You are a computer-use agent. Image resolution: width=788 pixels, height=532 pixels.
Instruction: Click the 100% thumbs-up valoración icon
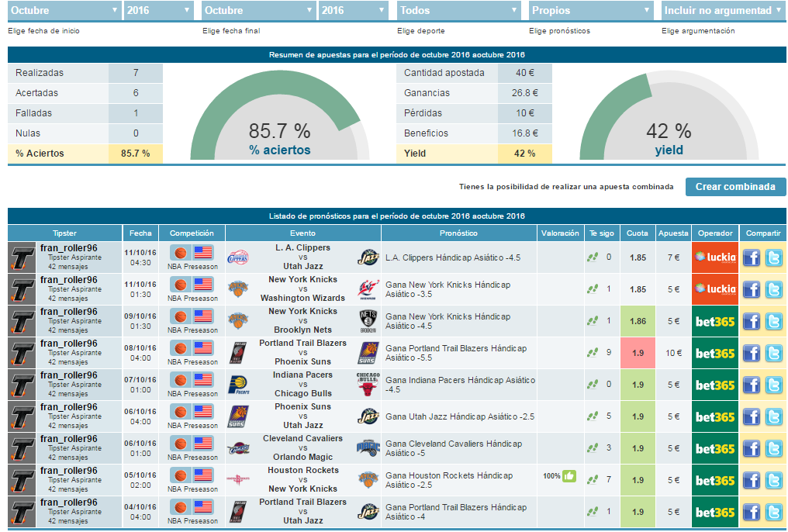pos(569,475)
